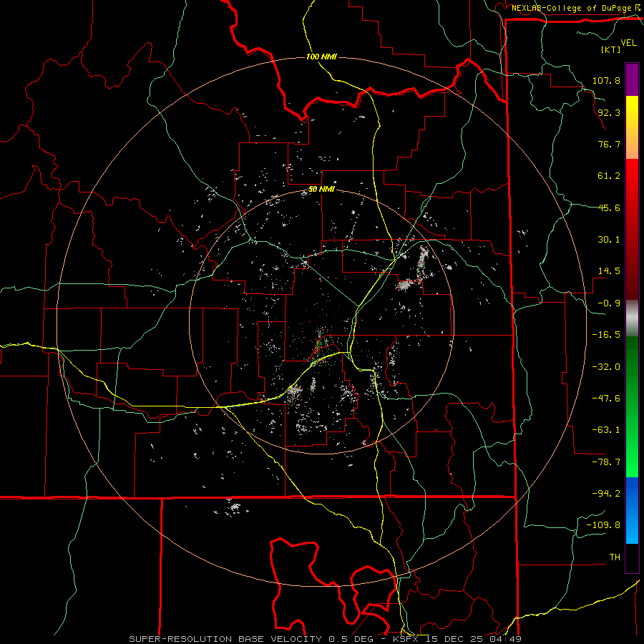Viewport: 644px width, 644px height.
Task: Click the TH label on the legend
Action: (x=615, y=557)
